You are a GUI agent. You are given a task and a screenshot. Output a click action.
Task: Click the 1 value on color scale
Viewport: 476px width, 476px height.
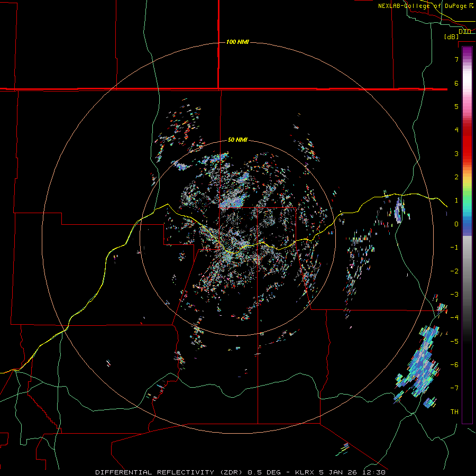[x=456, y=200]
